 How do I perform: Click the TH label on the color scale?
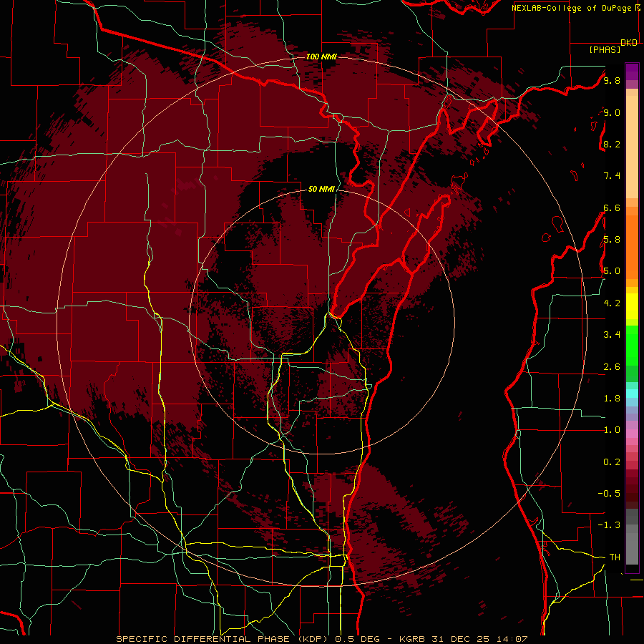coord(615,557)
